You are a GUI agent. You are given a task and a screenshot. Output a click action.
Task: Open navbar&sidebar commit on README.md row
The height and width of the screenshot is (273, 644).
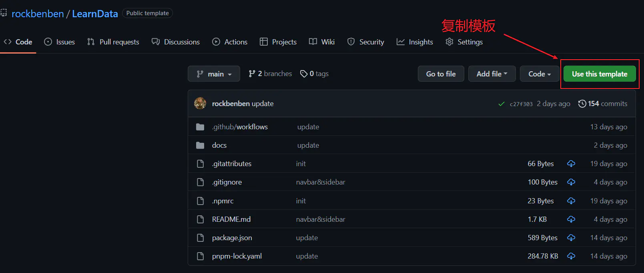(x=321, y=219)
